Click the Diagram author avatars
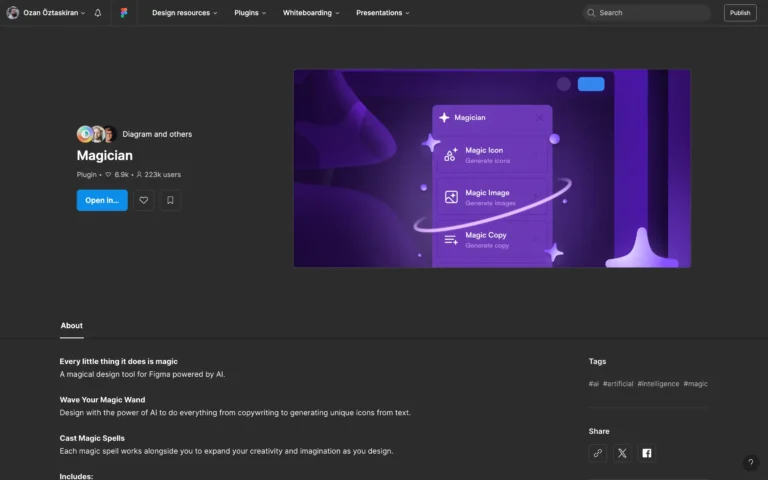 click(96, 134)
